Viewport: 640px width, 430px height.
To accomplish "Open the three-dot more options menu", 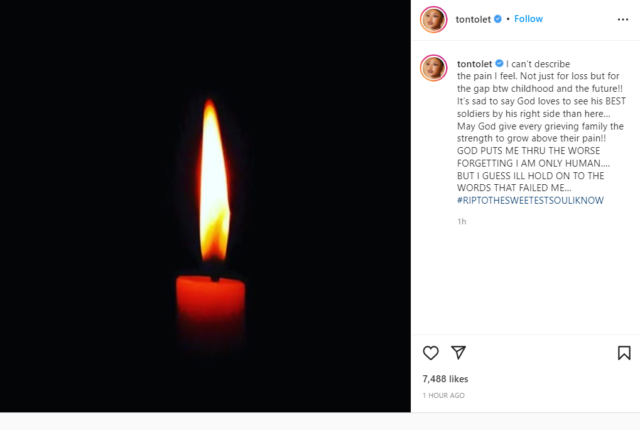I will click(623, 19).
